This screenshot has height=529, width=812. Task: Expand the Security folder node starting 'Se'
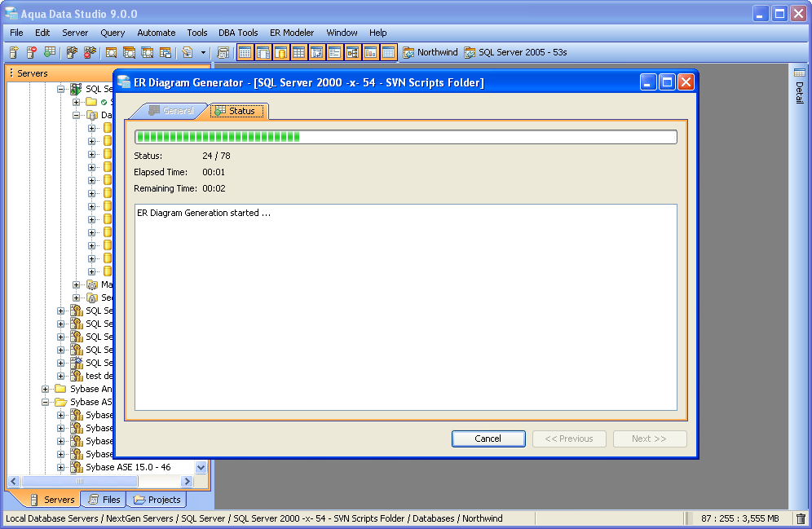[76, 298]
